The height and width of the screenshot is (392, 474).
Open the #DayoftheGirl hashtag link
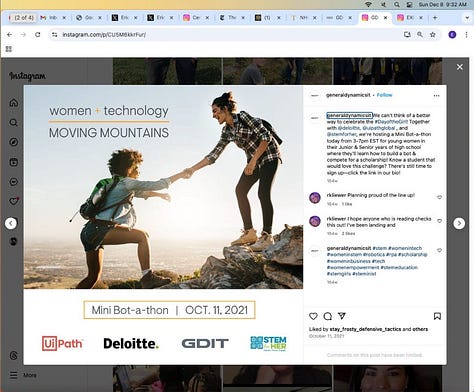[391, 122]
